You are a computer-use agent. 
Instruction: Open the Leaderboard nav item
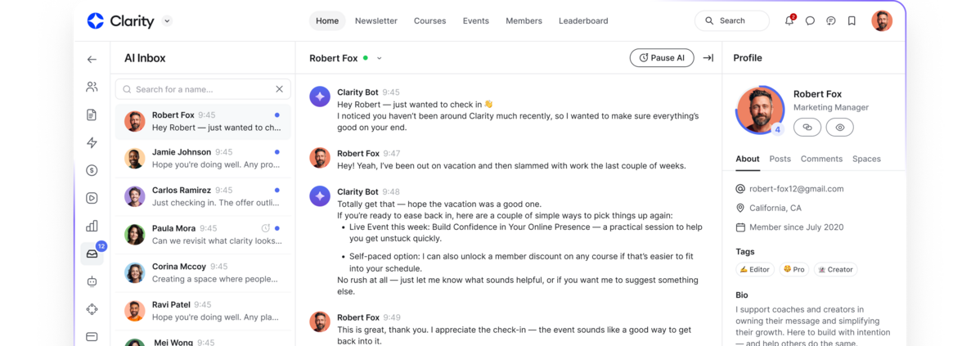pyautogui.click(x=583, y=21)
